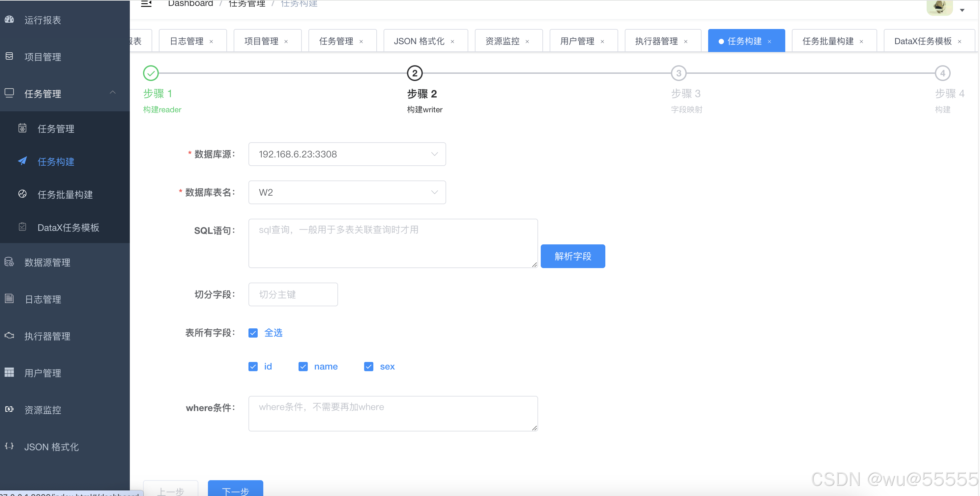Open the 数据库表名 dropdown showing W2

tap(347, 192)
